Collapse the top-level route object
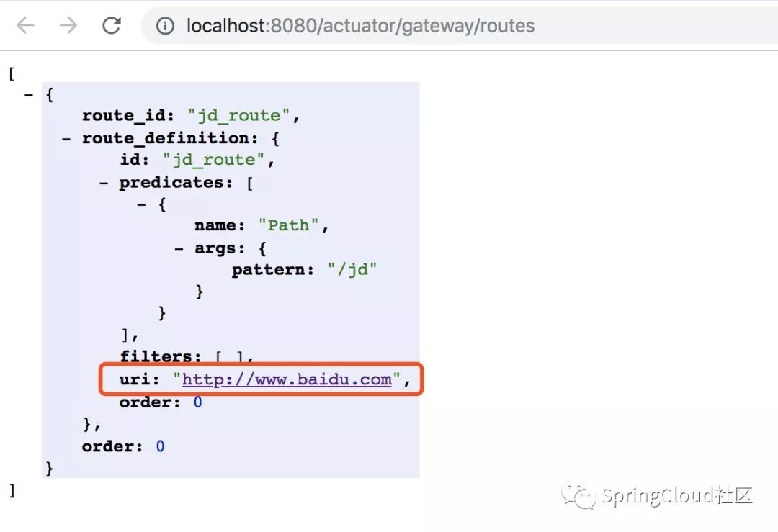Viewport: 778px width, 532px height. pos(29,94)
